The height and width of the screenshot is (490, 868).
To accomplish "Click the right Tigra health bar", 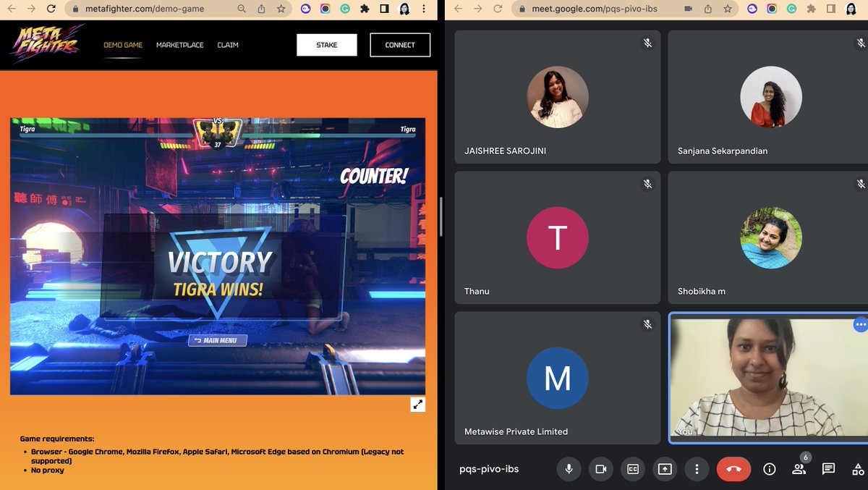I will point(329,135).
